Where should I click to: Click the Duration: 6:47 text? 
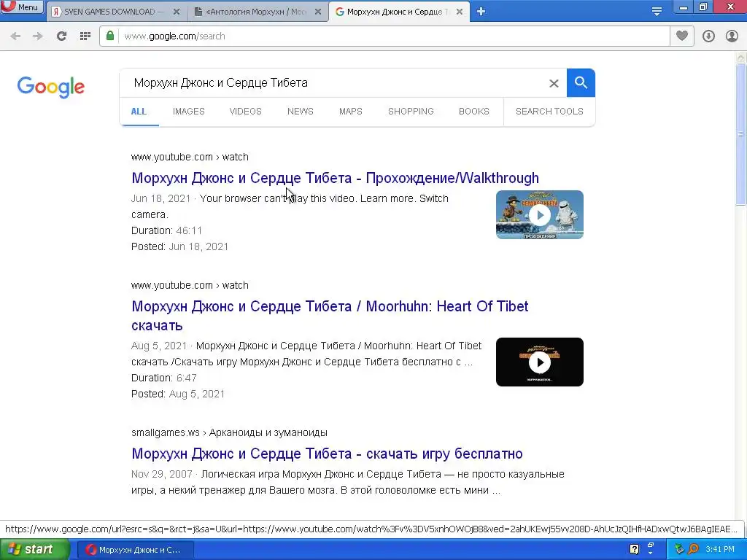[x=164, y=378]
